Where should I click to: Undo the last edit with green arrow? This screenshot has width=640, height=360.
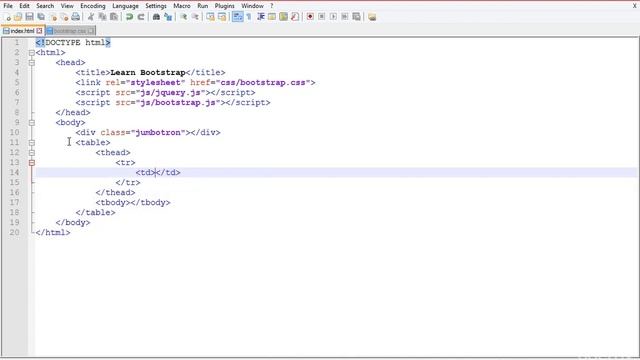pyautogui.click(x=129, y=17)
